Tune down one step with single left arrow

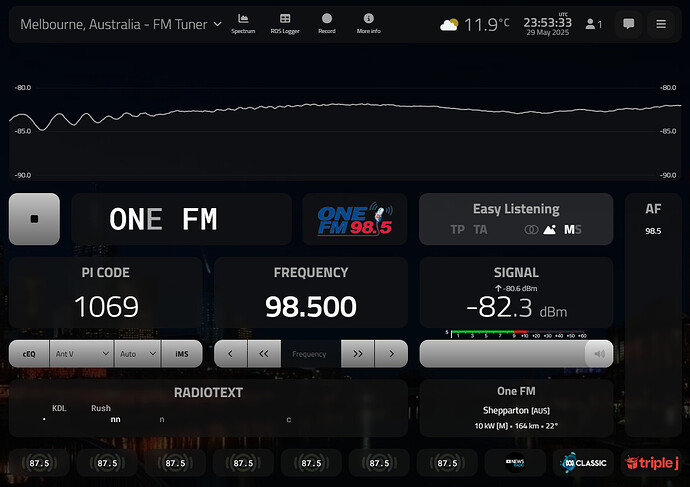point(231,354)
